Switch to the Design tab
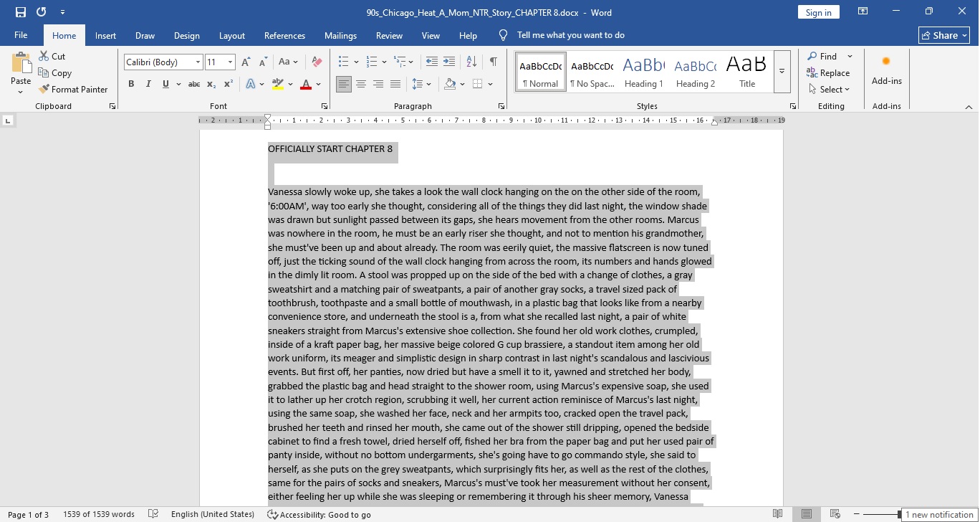The image size is (980, 522). (x=187, y=36)
